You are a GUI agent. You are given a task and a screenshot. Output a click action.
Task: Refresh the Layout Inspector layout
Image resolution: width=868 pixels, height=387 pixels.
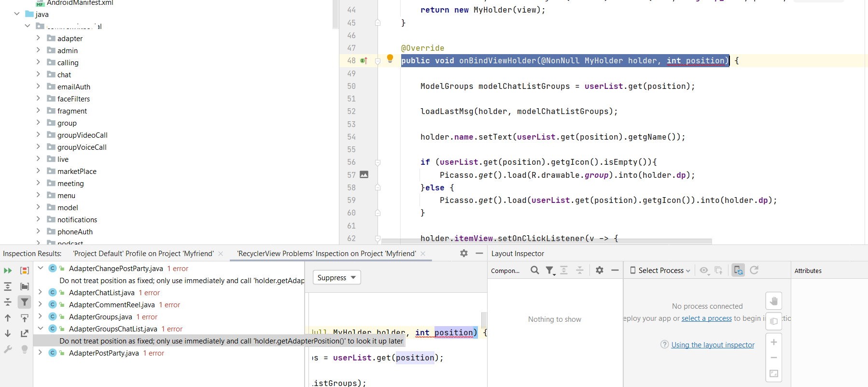[754, 271]
